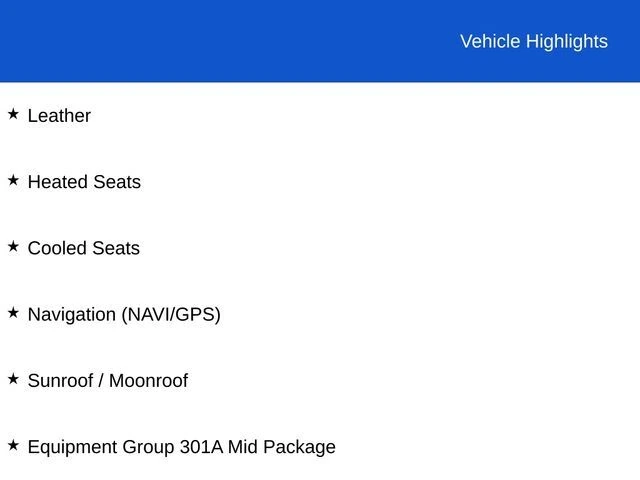
Task: Select the Leather highlight text
Action: click(x=59, y=116)
